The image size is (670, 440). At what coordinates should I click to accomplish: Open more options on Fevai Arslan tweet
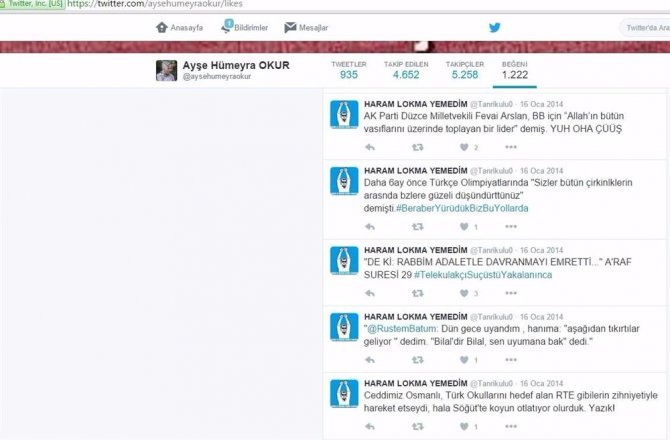tap(509, 147)
